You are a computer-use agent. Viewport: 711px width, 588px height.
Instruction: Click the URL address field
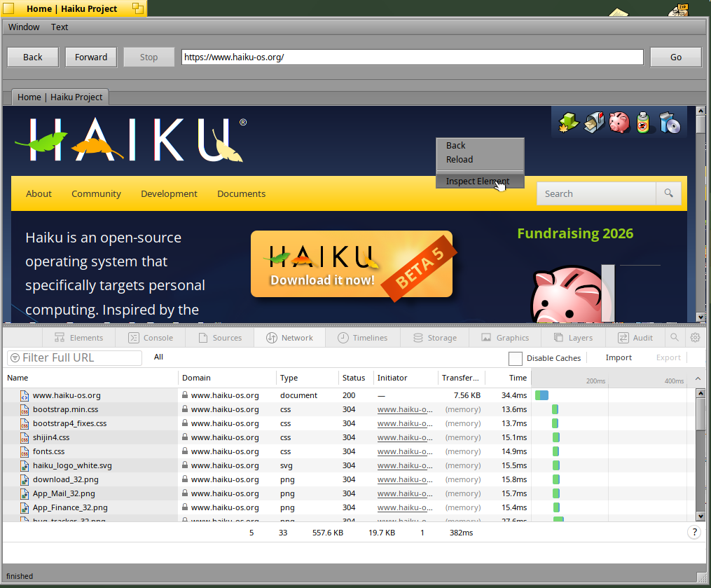pyautogui.click(x=412, y=57)
